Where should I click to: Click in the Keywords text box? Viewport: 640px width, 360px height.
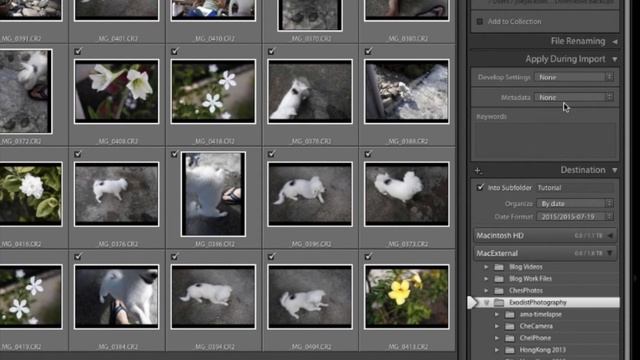[x=545, y=141]
